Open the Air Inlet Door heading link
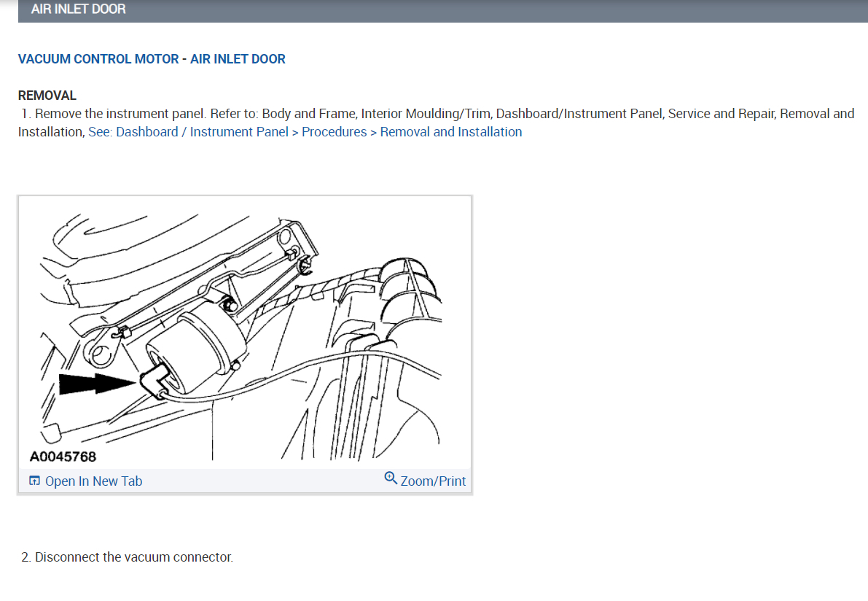Image resolution: width=868 pixels, height=601 pixels. pyautogui.click(x=238, y=59)
